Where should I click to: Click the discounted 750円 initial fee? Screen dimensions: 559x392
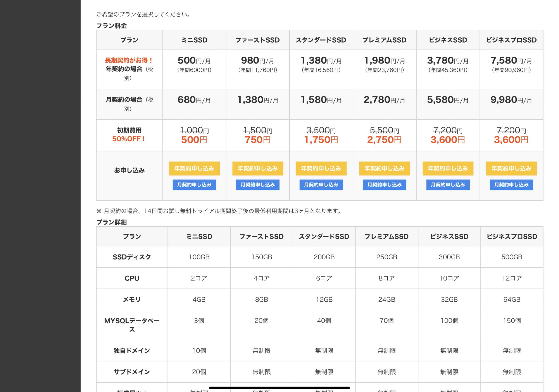(x=258, y=140)
